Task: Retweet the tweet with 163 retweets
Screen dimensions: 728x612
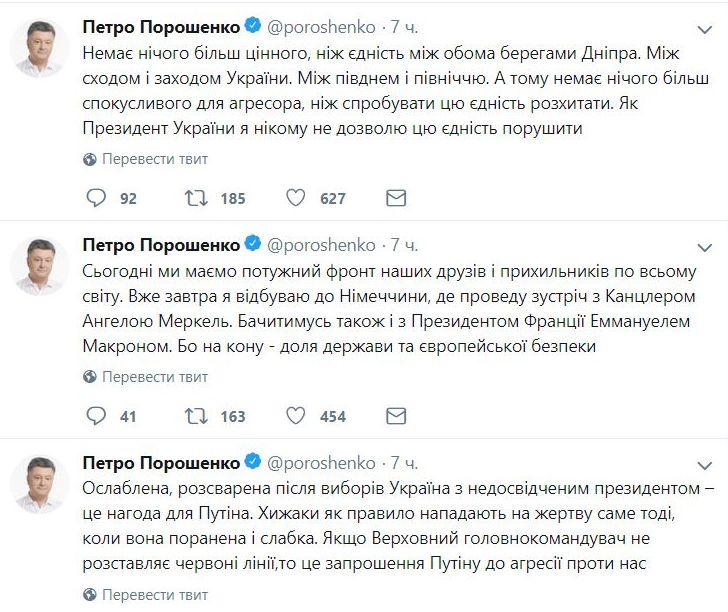Action: click(196, 416)
